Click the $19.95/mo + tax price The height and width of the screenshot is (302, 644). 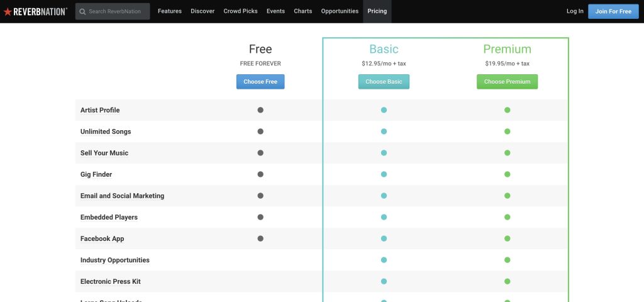pyautogui.click(x=508, y=64)
